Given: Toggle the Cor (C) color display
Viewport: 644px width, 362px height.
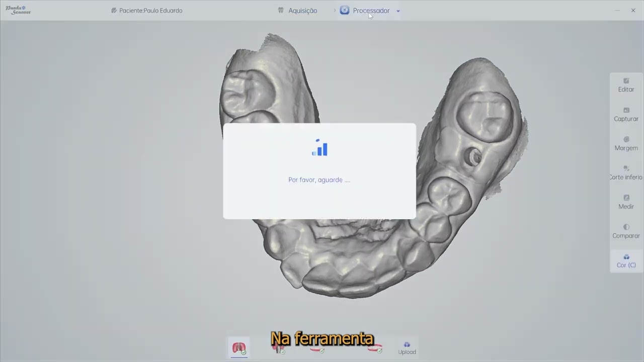Looking at the screenshot, I should pos(626,261).
